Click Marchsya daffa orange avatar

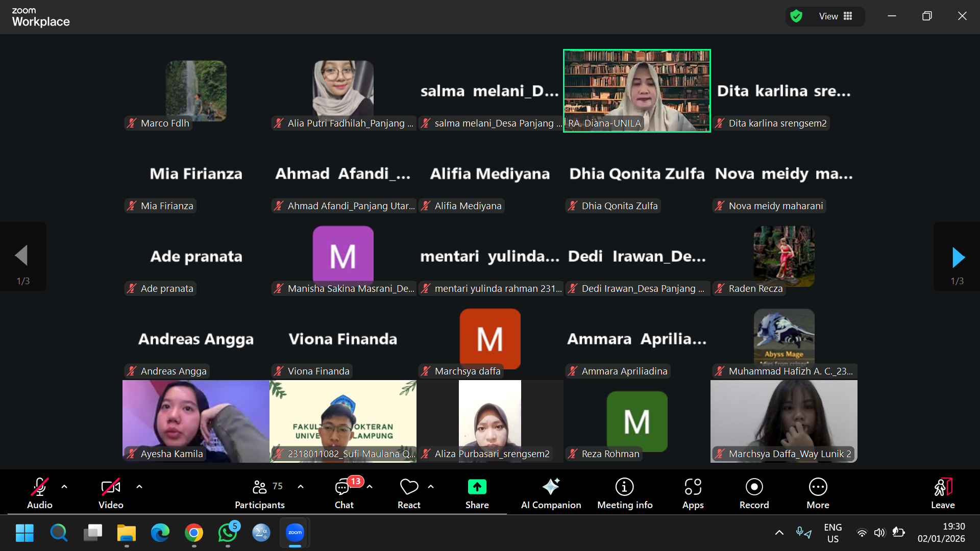pos(490,338)
